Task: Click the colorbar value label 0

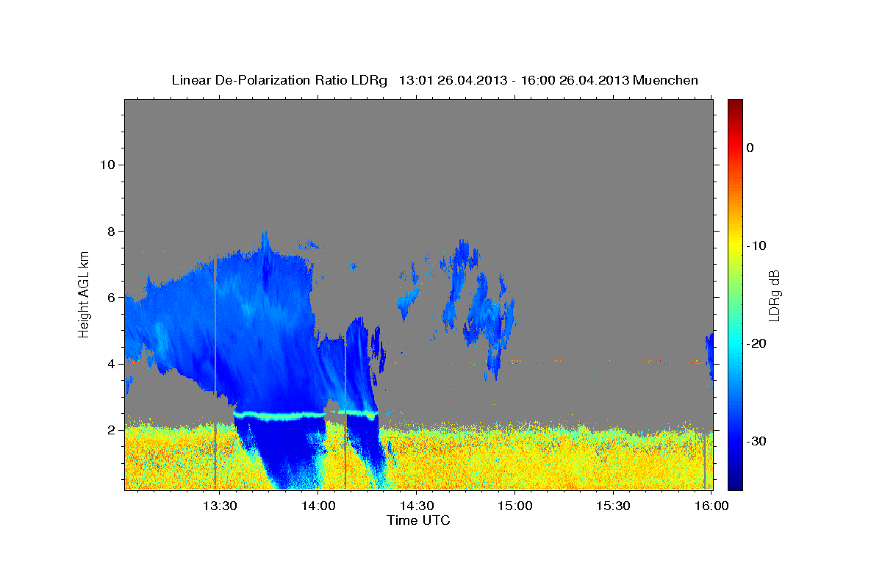Action: pyautogui.click(x=750, y=148)
